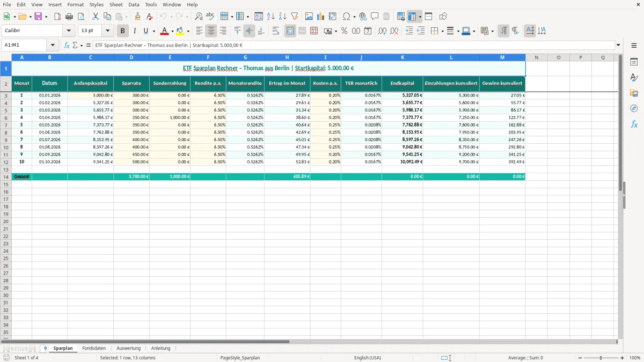This screenshot has height=362, width=644.
Task: Toggle Underline formatting
Action: (145, 31)
